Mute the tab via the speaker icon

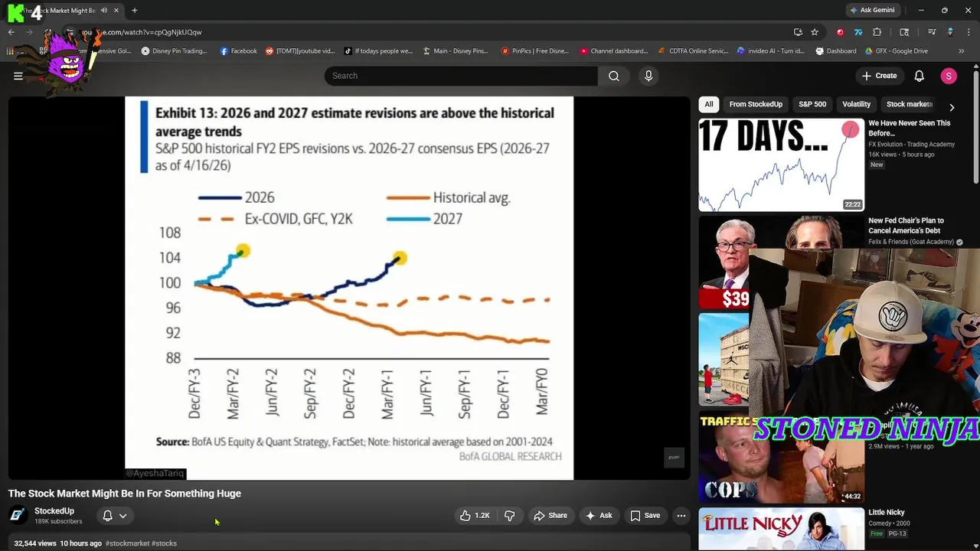click(104, 11)
